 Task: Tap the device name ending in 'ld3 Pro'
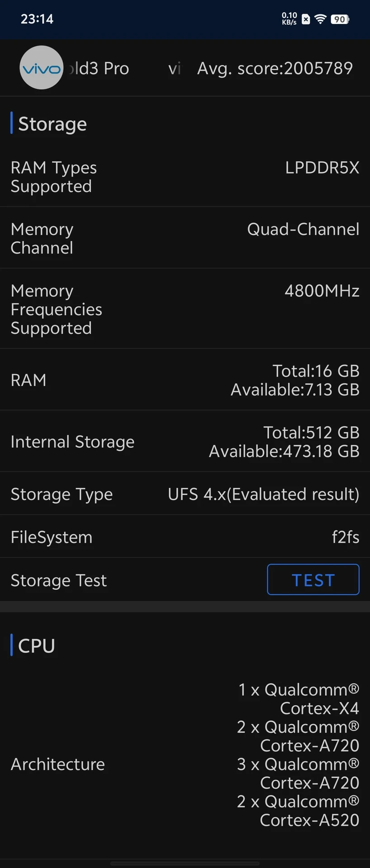point(98,68)
